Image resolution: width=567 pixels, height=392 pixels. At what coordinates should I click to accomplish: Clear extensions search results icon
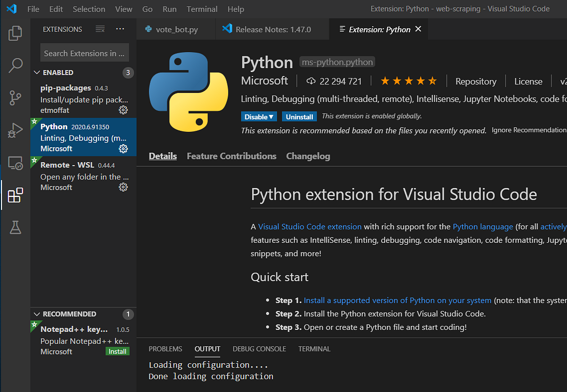100,29
